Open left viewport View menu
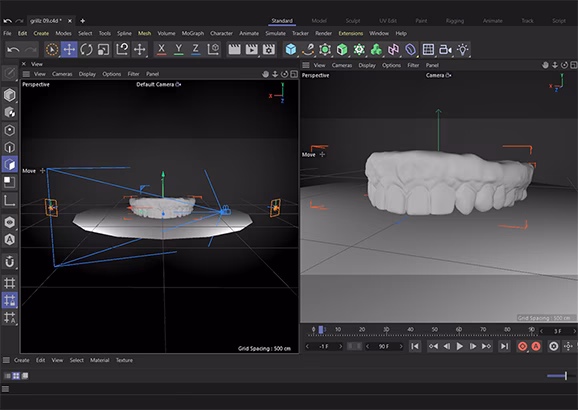This screenshot has width=578, height=410. click(39, 74)
